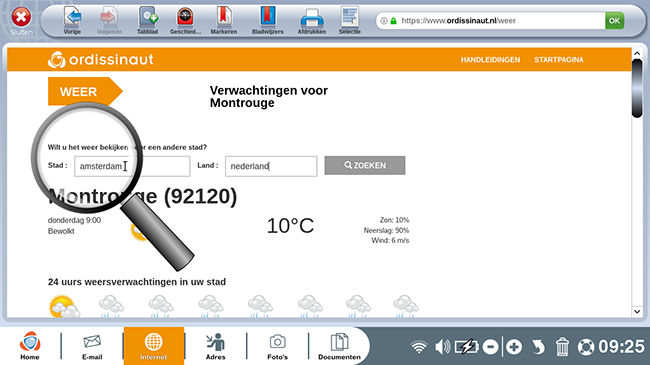The width and height of the screenshot is (650, 365).
Task: Click the minus zoom-out icon
Action: click(x=490, y=347)
